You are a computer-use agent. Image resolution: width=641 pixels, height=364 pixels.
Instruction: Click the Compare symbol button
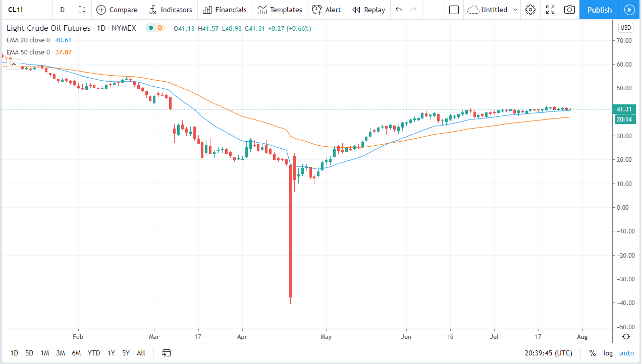(x=117, y=10)
